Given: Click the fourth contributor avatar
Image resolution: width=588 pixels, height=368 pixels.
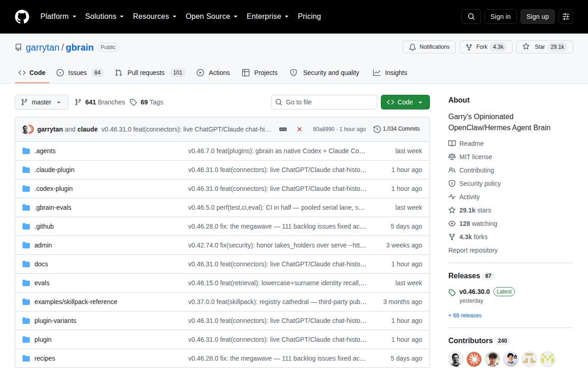Looking at the screenshot, I should 511,359.
